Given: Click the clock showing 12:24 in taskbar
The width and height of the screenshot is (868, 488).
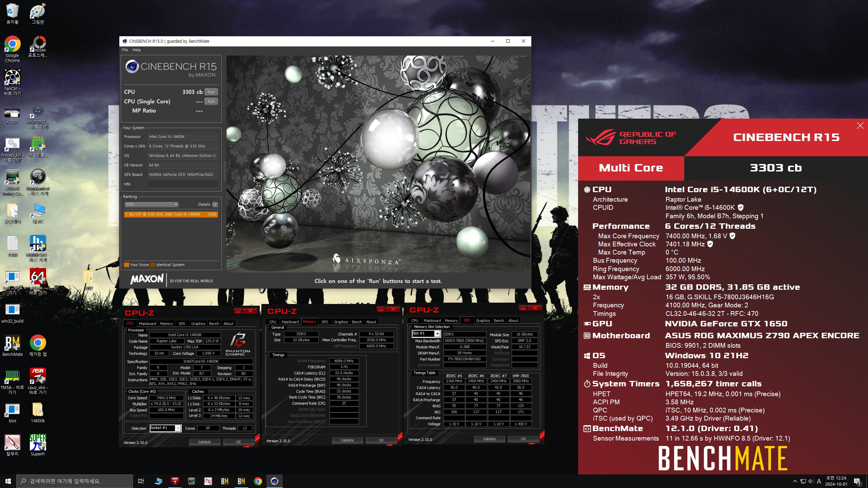Looking at the screenshot, I should click(836, 481).
